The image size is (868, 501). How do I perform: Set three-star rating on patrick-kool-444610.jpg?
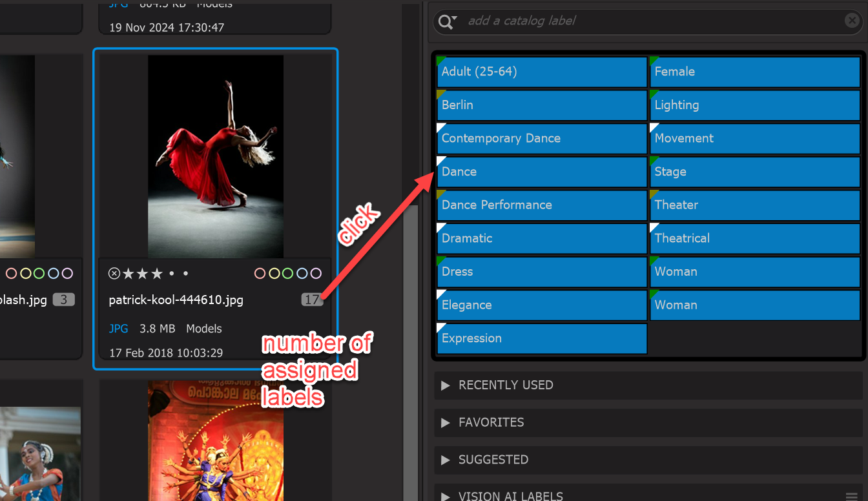coord(157,273)
